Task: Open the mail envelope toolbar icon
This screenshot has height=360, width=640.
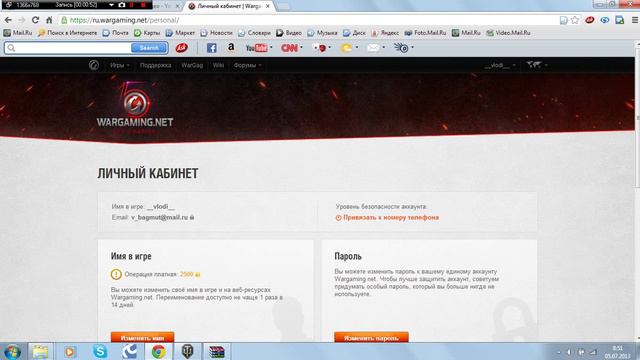Action: pyautogui.click(x=373, y=48)
